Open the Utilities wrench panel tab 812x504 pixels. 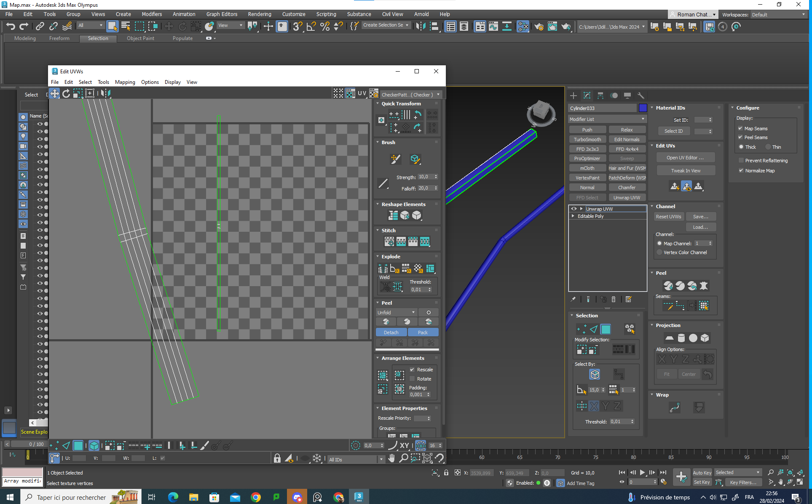coord(641,96)
